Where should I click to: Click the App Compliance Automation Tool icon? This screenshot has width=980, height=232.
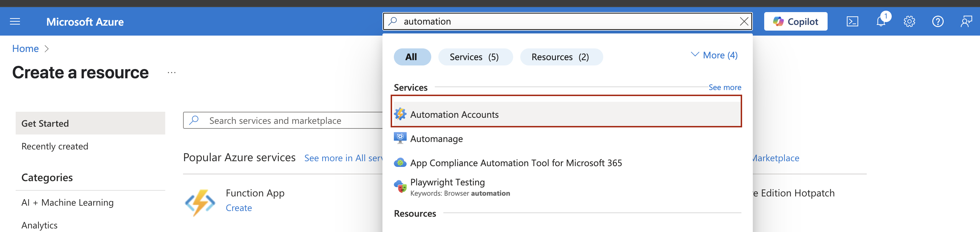point(400,163)
